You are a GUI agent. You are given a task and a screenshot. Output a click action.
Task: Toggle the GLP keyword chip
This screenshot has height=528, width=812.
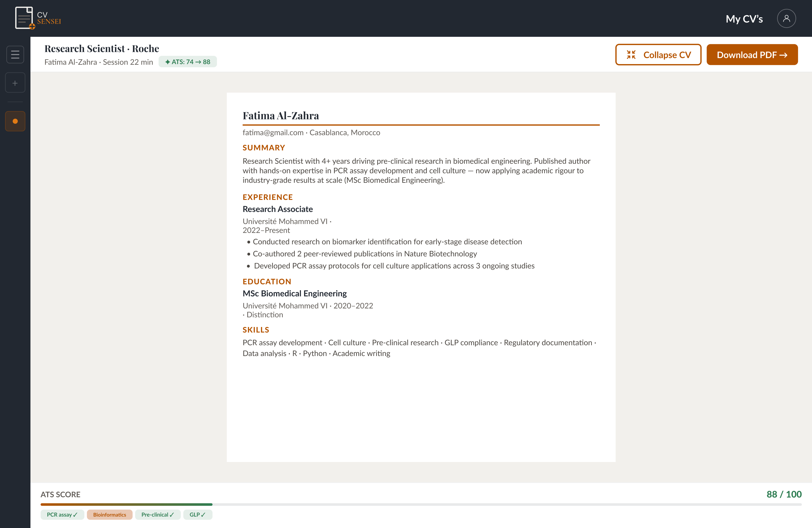tap(198, 515)
